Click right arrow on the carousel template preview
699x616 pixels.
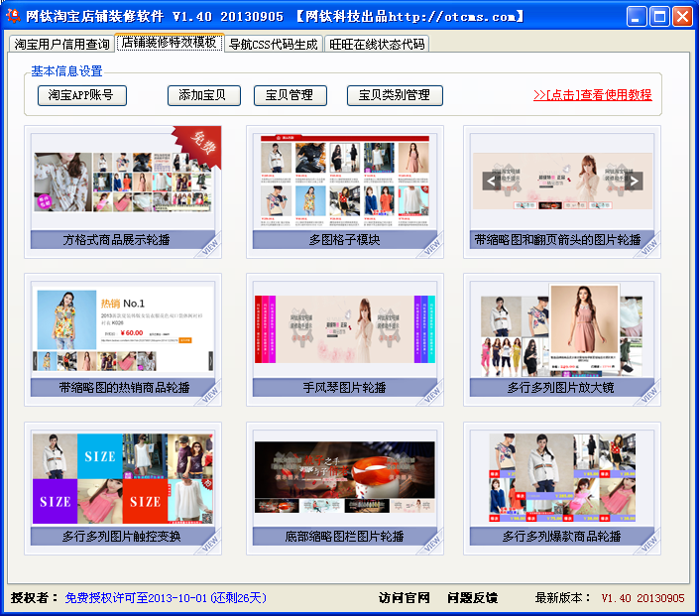[x=634, y=181]
